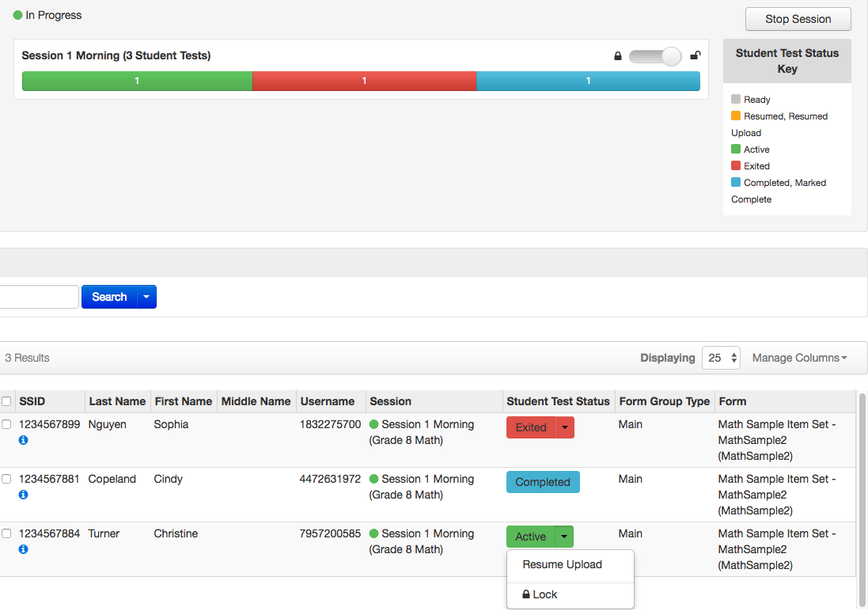The width and height of the screenshot is (868, 611).
Task: Click info icon under SSID 1234567881
Action: pos(23,495)
